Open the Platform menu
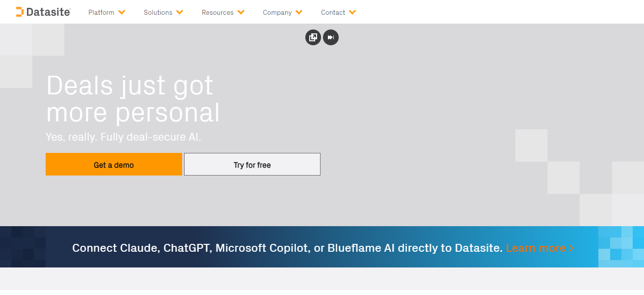644x295 pixels. tap(101, 12)
